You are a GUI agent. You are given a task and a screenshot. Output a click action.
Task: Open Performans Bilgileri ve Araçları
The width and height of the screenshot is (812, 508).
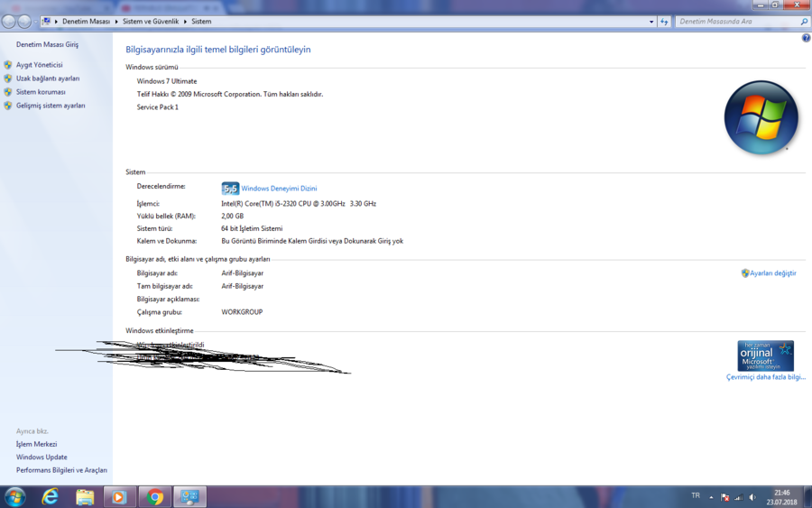(61, 470)
